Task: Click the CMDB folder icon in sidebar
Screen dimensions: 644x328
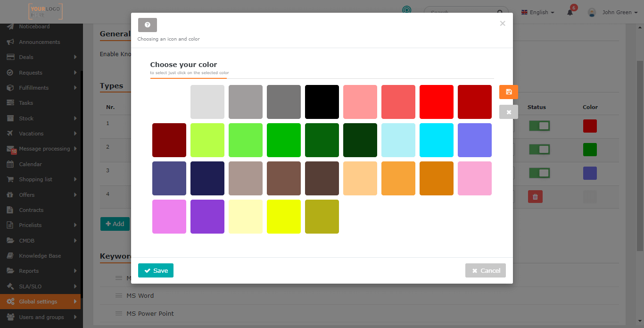Action: [10, 241]
